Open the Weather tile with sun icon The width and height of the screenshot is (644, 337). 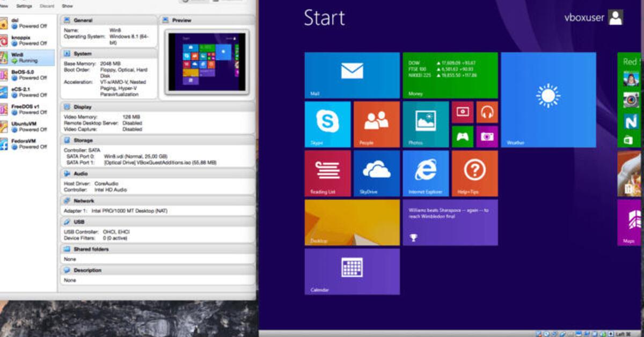(548, 100)
